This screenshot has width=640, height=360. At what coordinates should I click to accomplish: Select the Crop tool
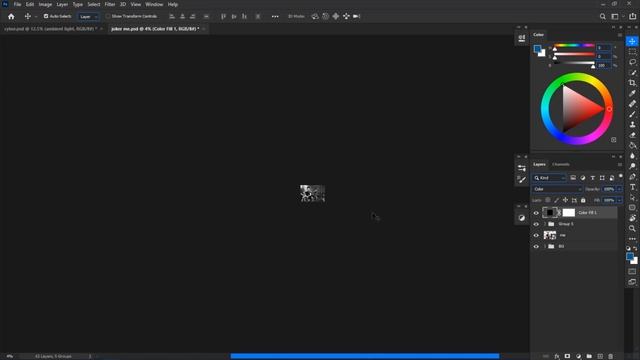(x=632, y=83)
